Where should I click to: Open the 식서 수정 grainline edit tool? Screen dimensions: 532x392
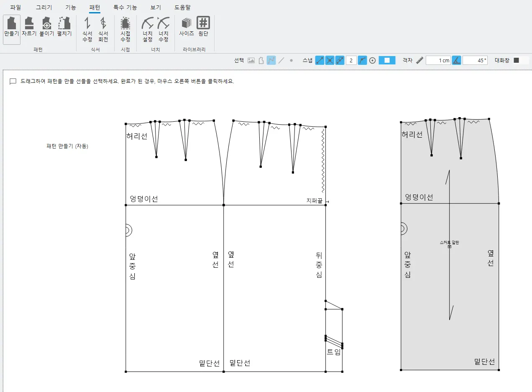click(x=87, y=29)
